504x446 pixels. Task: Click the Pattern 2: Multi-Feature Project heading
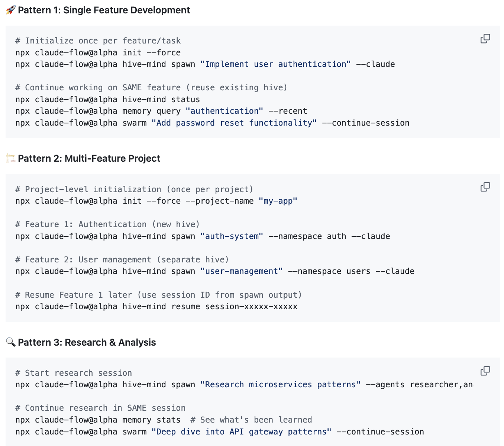click(89, 158)
